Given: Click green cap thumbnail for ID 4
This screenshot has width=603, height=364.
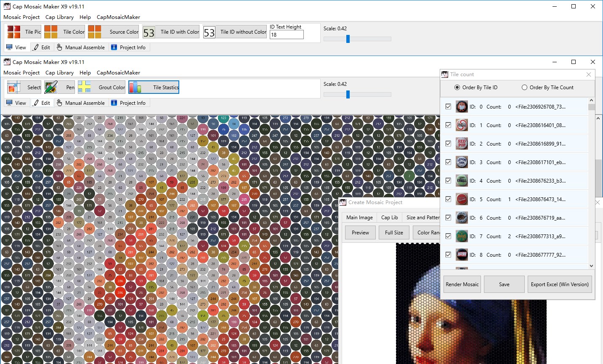Looking at the screenshot, I should [462, 181].
